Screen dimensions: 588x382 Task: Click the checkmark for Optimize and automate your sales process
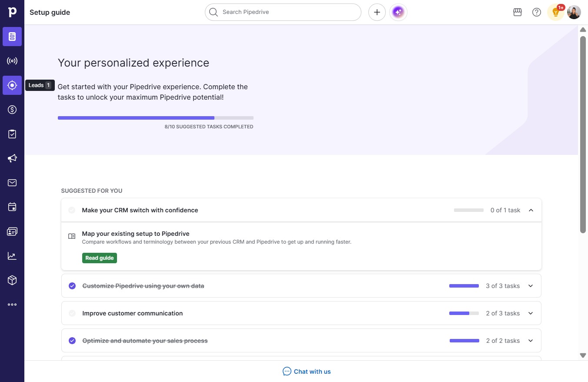click(x=72, y=341)
